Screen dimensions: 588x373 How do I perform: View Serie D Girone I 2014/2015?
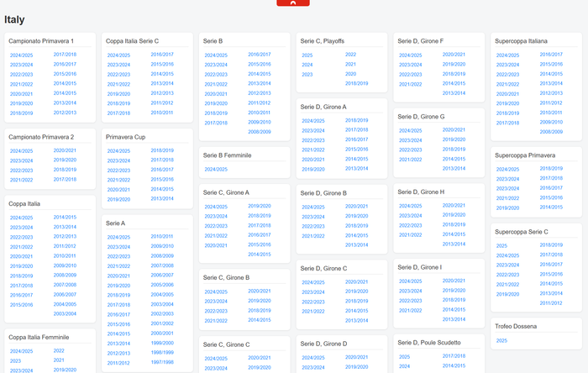tap(454, 310)
